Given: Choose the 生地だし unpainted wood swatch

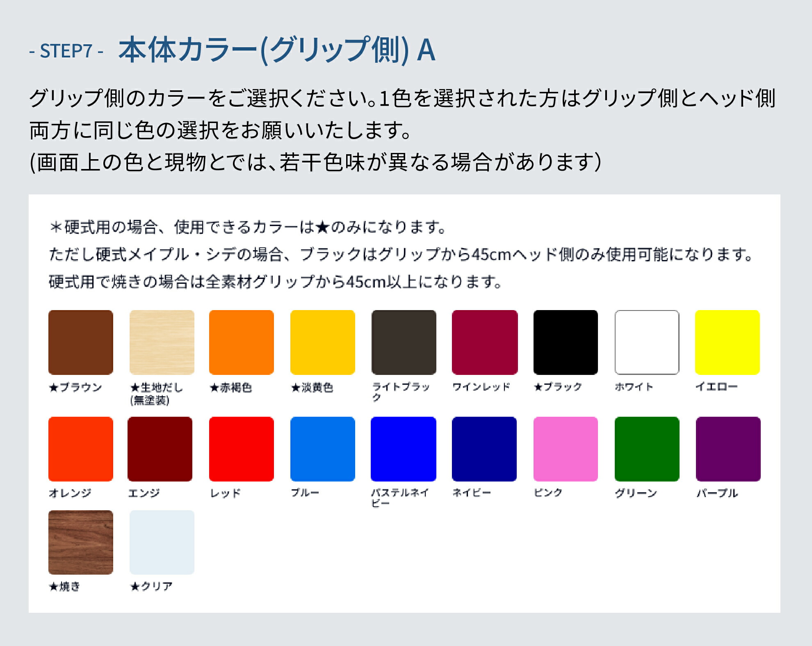Looking at the screenshot, I should point(162,342).
